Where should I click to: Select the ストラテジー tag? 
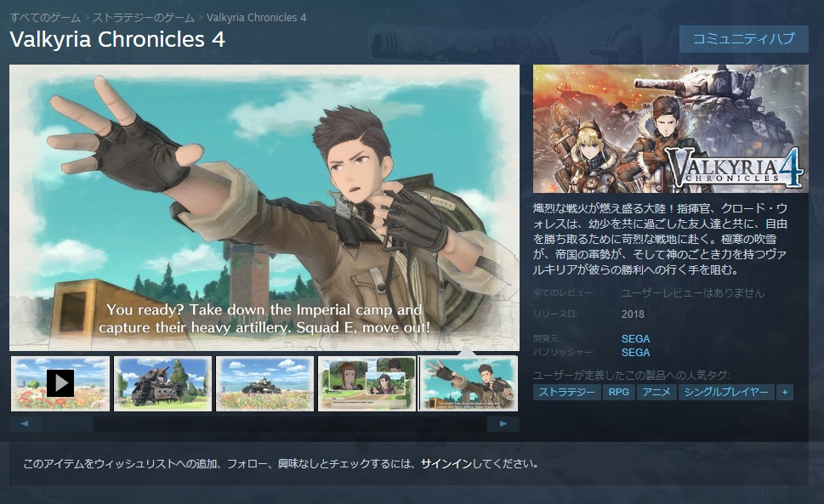click(567, 392)
